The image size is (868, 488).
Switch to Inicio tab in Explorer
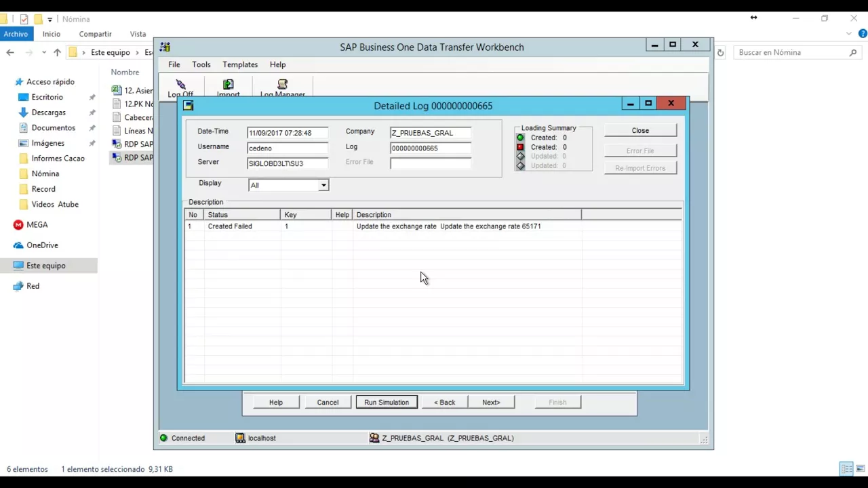pyautogui.click(x=52, y=34)
